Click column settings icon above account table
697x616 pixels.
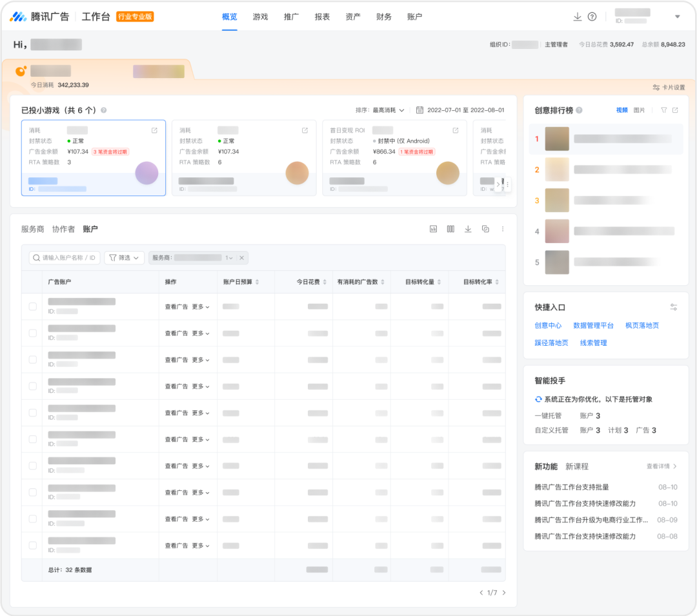click(450, 229)
